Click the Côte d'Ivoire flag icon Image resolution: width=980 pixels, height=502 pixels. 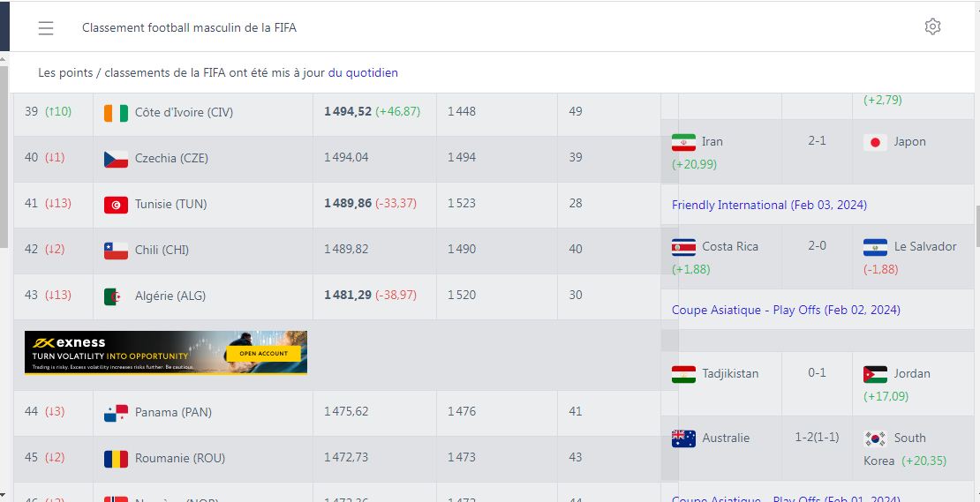[116, 113]
